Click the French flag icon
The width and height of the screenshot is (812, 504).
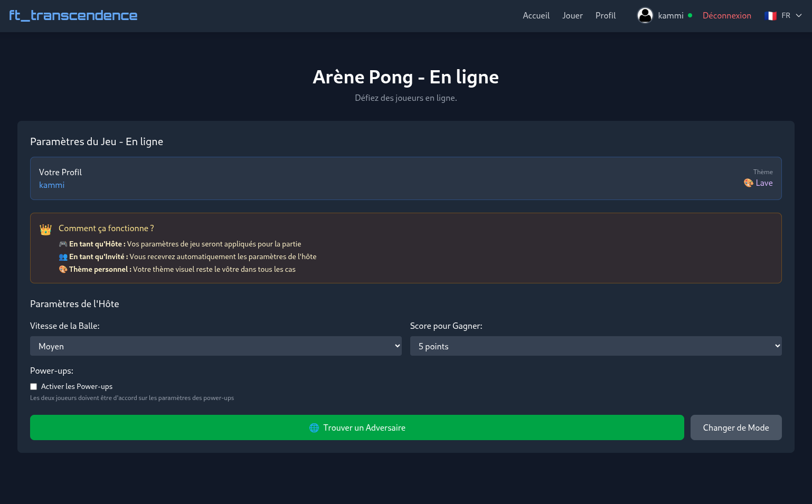[x=770, y=16]
